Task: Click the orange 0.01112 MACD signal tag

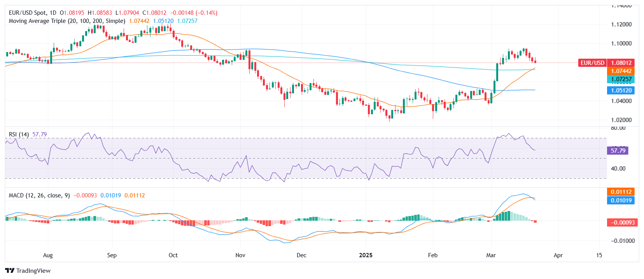Action: pos(621,192)
